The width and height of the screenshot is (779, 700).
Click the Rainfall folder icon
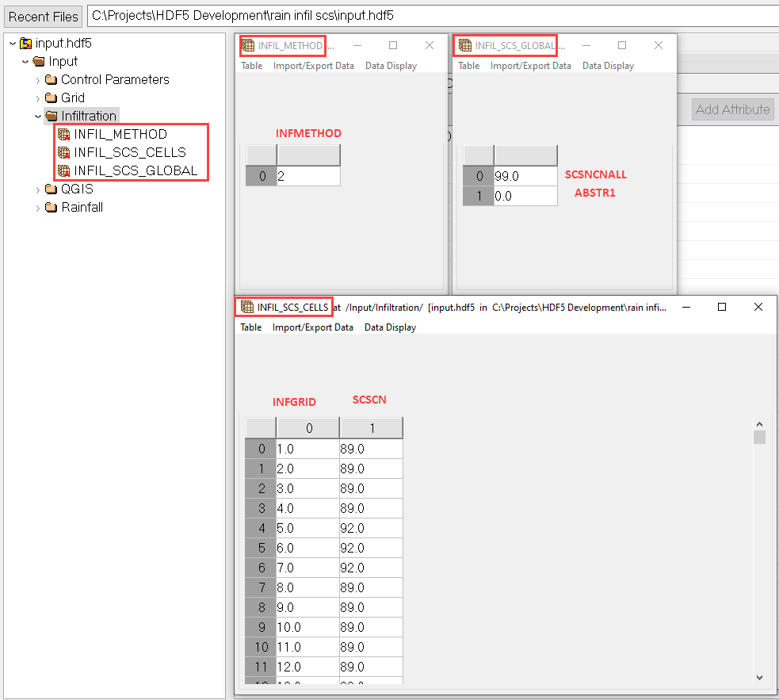coord(52,208)
